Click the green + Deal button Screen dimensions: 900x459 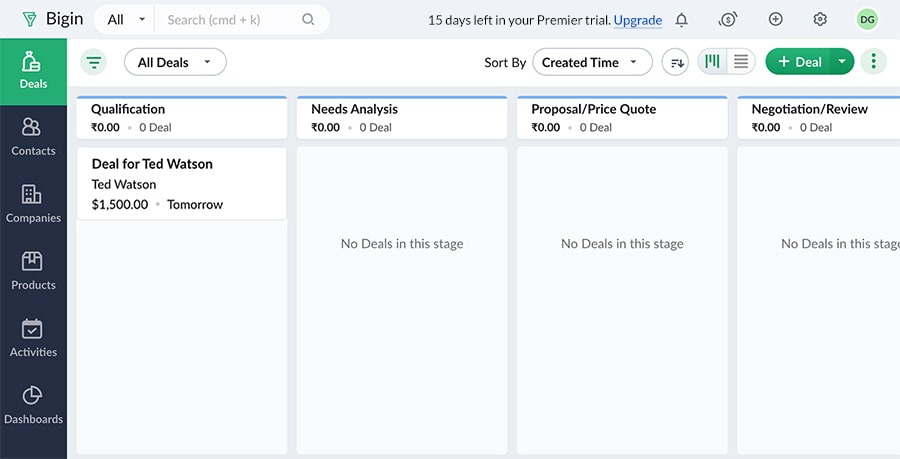tap(798, 62)
